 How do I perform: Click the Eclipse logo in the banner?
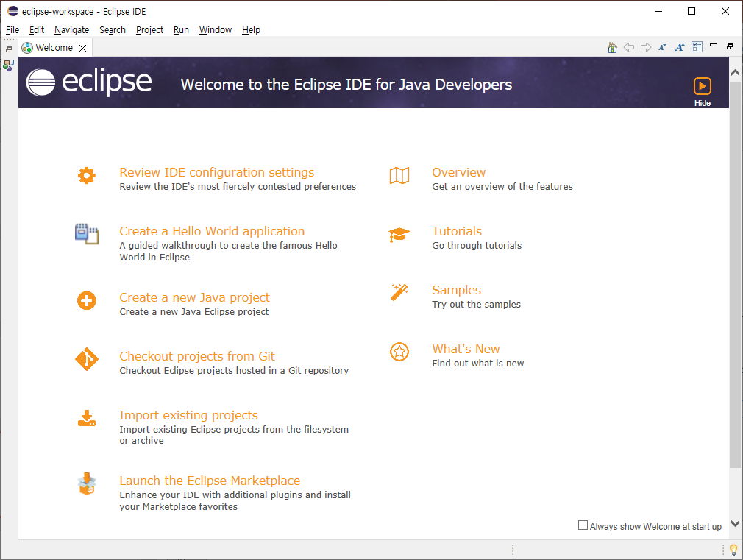[89, 82]
